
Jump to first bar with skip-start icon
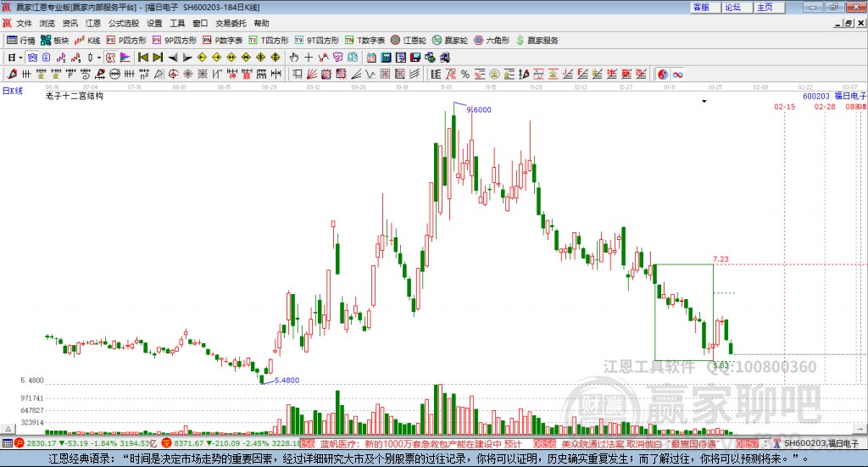[x=143, y=58]
